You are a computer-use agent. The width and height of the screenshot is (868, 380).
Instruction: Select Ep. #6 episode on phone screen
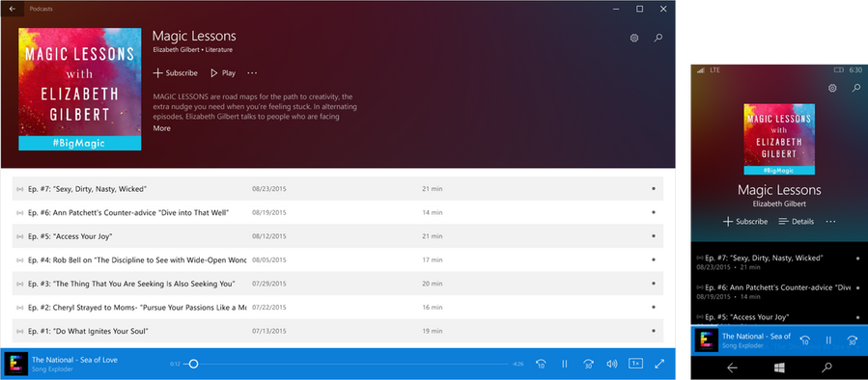tap(779, 292)
